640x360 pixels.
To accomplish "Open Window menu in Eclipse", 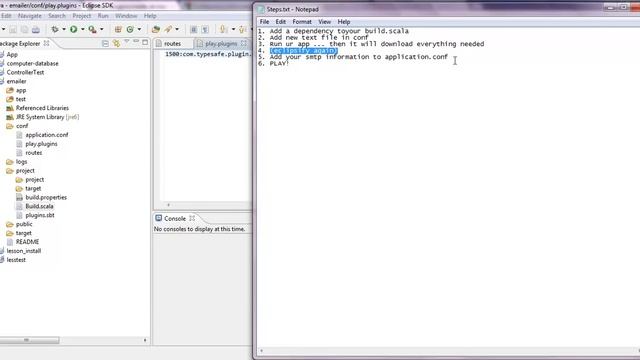I will pyautogui.click(x=126, y=16).
